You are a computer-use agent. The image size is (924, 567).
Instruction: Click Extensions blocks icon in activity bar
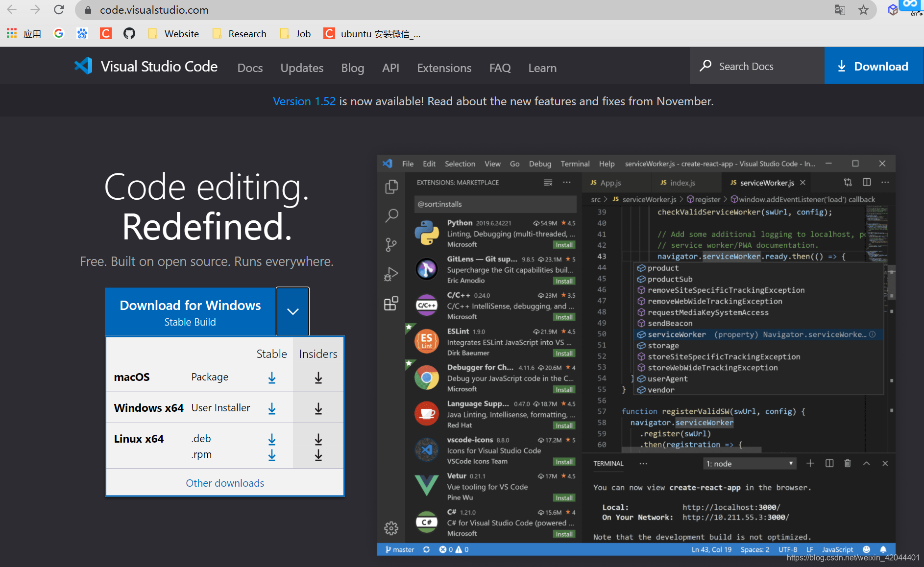[391, 304]
